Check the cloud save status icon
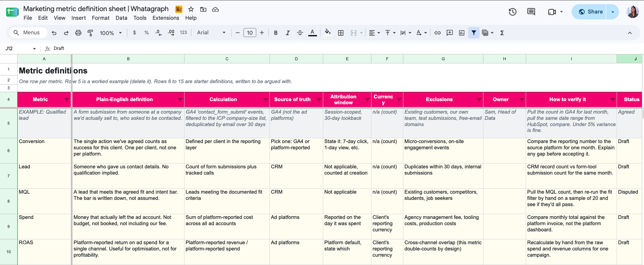Viewport: 644px width, 265px height. (x=215, y=9)
